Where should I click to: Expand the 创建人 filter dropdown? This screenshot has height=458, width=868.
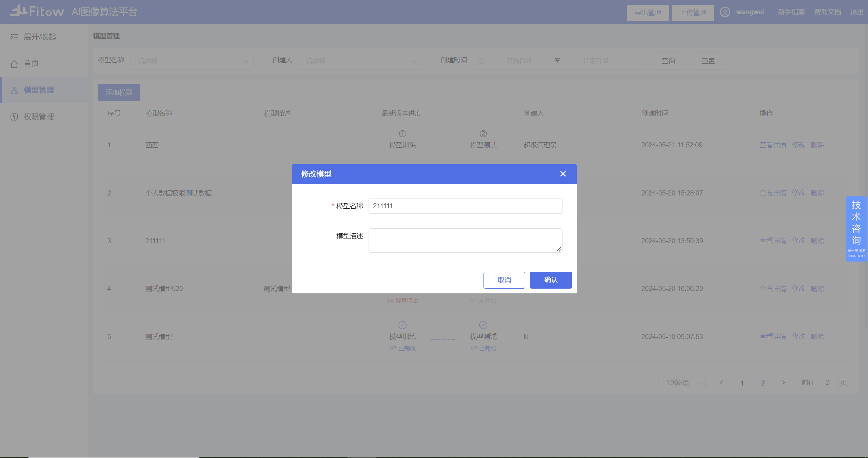359,61
